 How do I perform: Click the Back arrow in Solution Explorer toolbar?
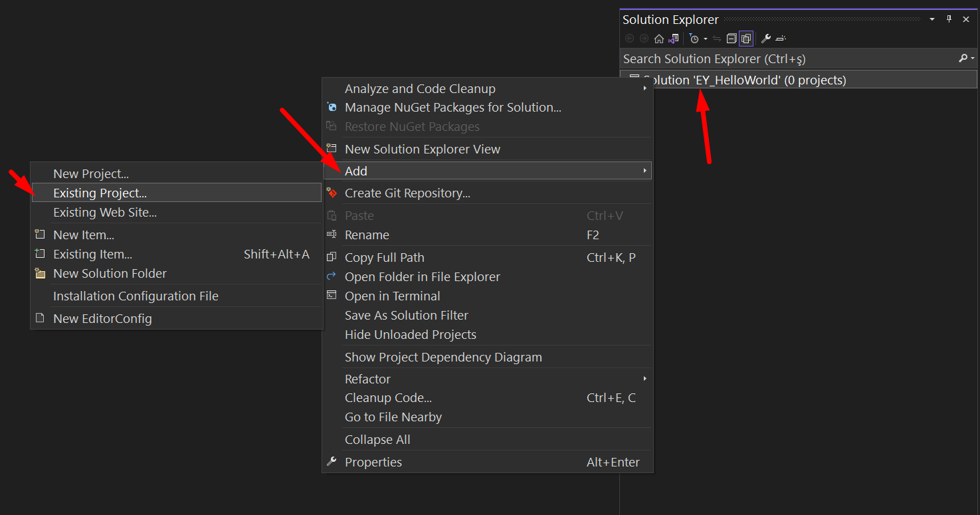coord(629,39)
